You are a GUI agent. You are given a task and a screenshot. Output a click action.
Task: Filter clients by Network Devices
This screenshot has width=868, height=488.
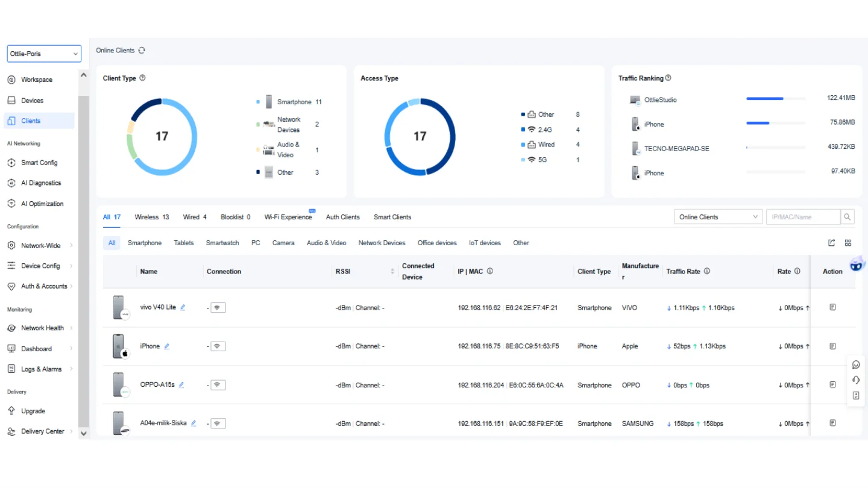click(382, 243)
